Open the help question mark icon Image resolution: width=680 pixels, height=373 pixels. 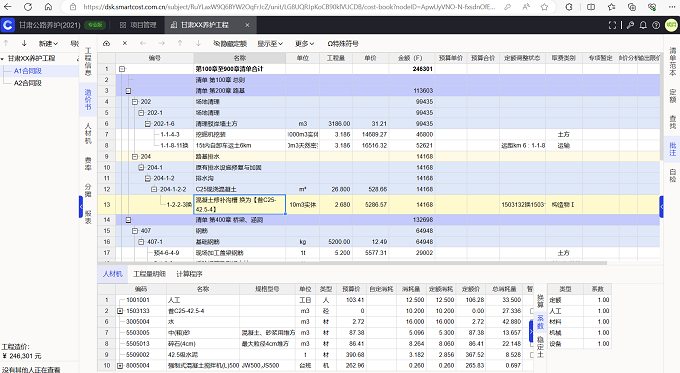(656, 25)
